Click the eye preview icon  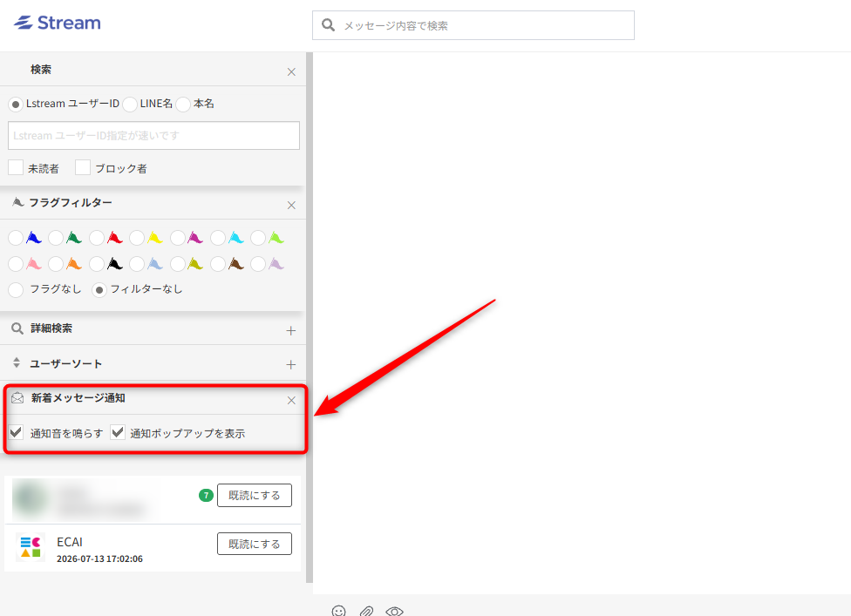click(395, 611)
